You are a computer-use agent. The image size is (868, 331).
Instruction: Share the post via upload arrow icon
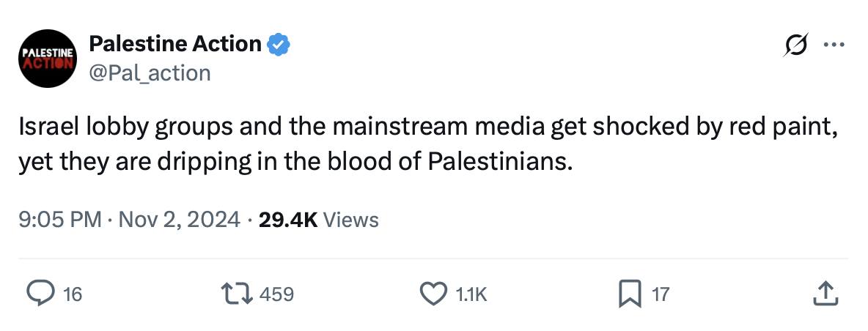[825, 294]
